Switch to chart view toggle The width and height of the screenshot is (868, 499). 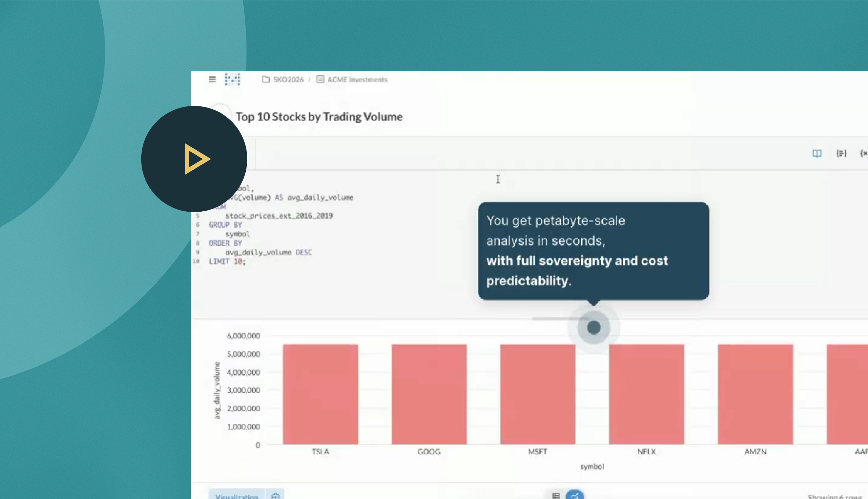coord(575,495)
